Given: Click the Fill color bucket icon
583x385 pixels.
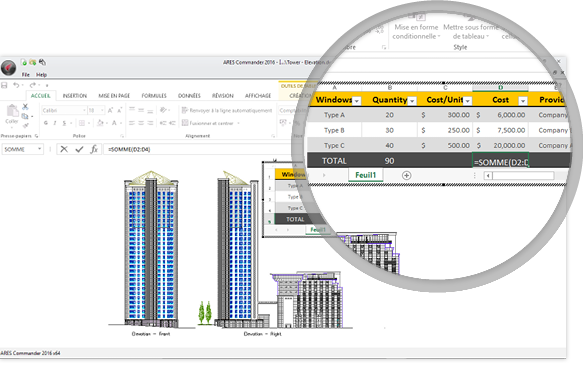Looking at the screenshot, I should tap(100, 123).
